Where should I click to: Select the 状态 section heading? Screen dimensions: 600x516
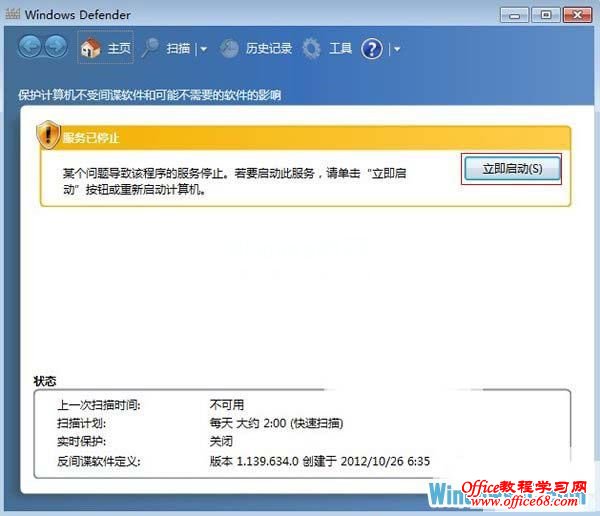click(45, 381)
